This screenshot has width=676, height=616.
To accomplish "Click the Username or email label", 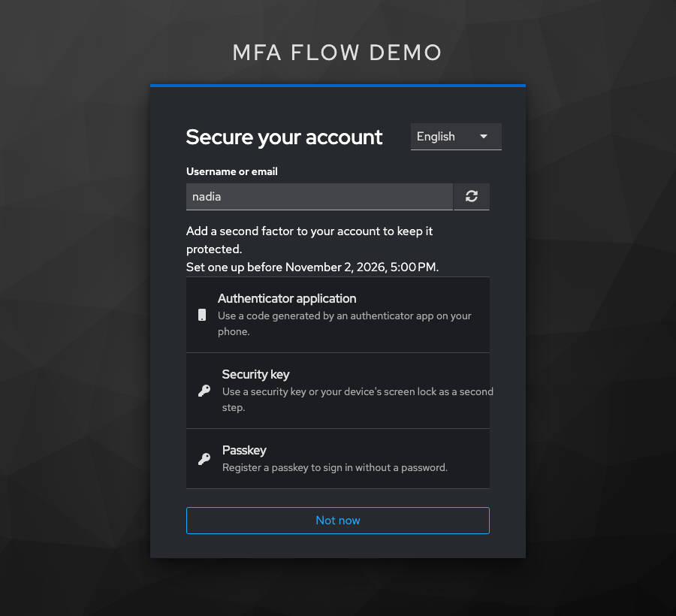I will click(231, 171).
